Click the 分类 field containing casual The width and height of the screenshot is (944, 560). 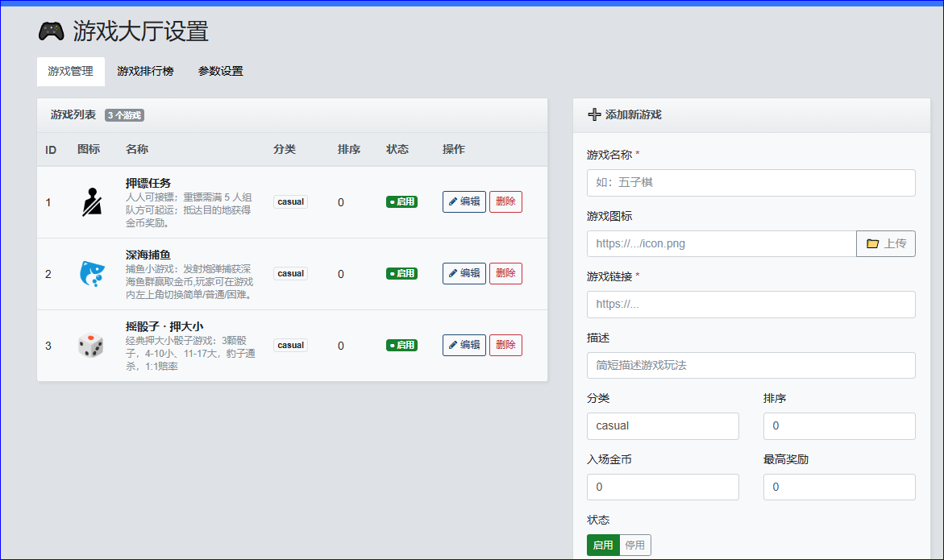[663, 426]
